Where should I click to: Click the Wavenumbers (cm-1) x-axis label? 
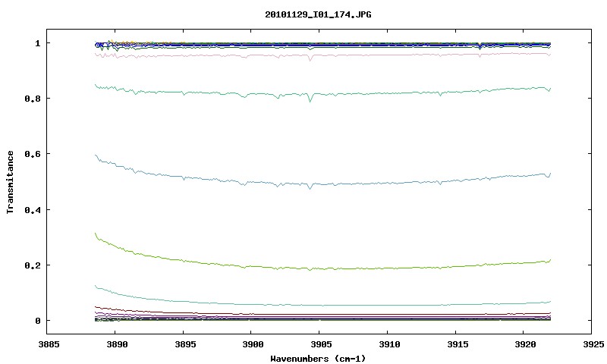pyautogui.click(x=318, y=358)
